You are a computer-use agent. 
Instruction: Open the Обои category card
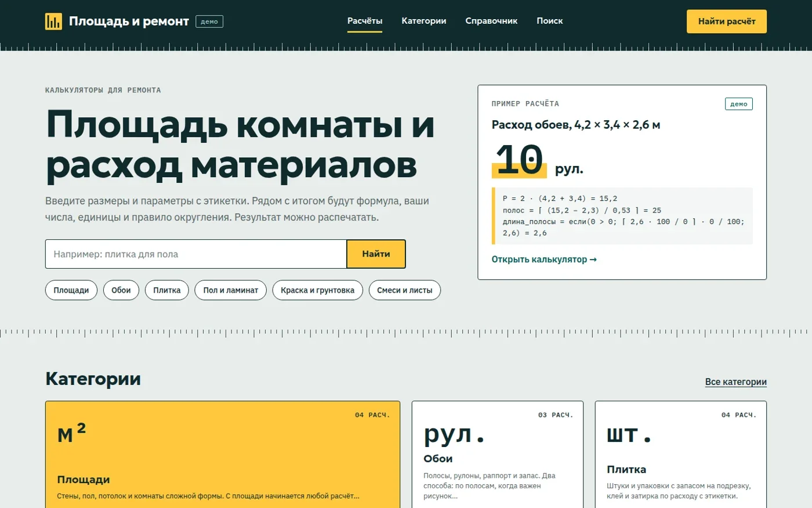(498, 455)
